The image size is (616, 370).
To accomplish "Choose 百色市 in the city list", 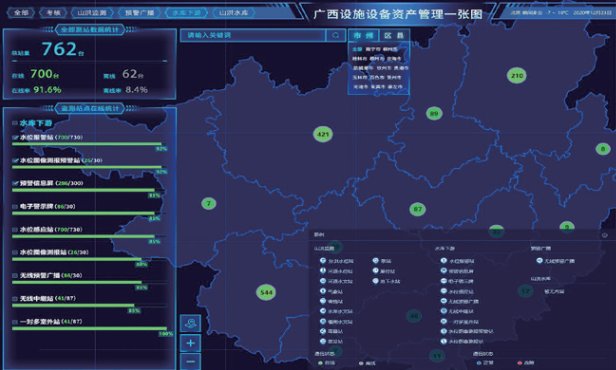I will click(x=377, y=77).
